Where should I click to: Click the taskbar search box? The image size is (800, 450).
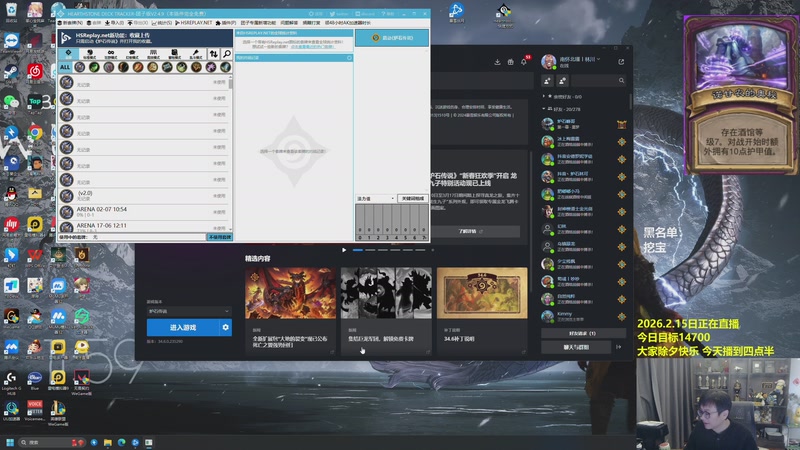[51, 442]
